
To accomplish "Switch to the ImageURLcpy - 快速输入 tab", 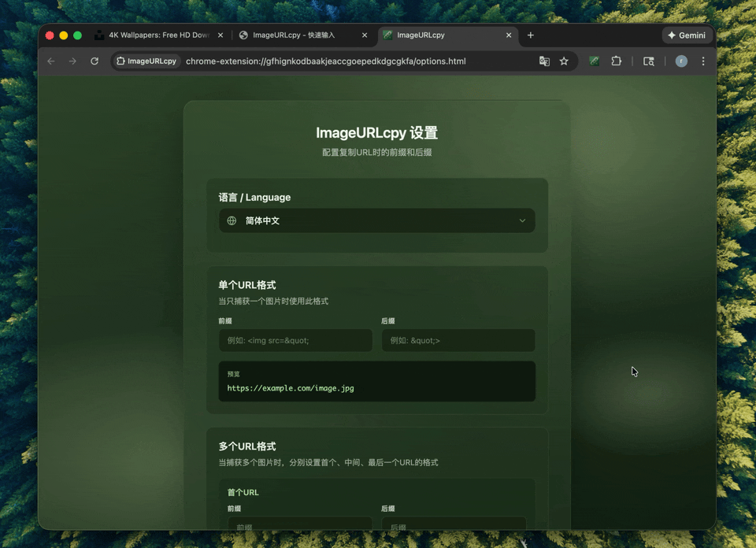I will (x=302, y=35).
